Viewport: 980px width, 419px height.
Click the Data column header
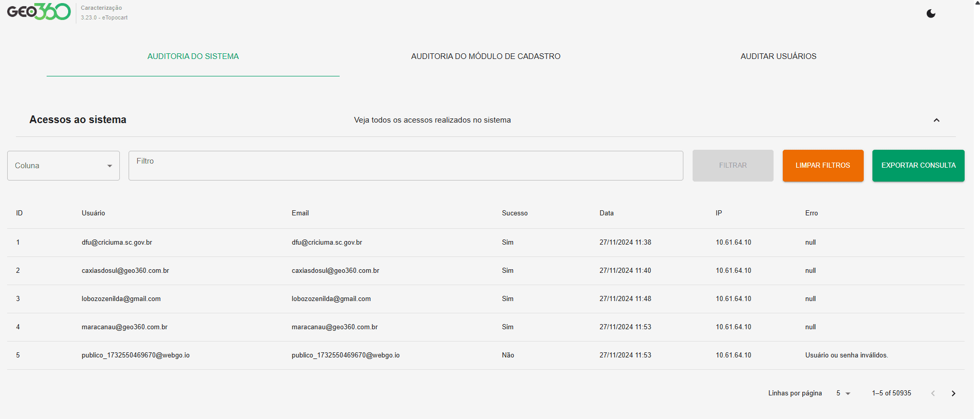[607, 213]
